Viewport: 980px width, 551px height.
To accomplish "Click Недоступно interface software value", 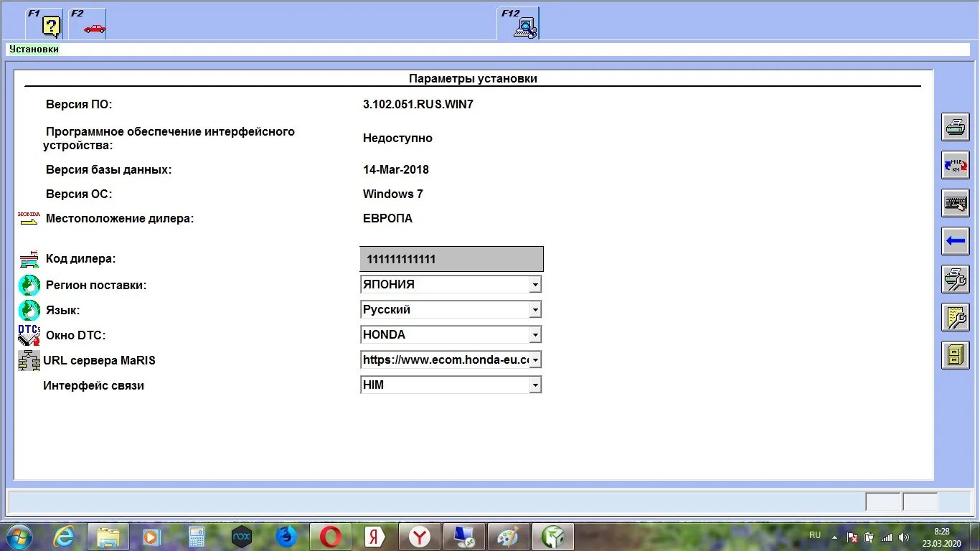I will pyautogui.click(x=397, y=138).
